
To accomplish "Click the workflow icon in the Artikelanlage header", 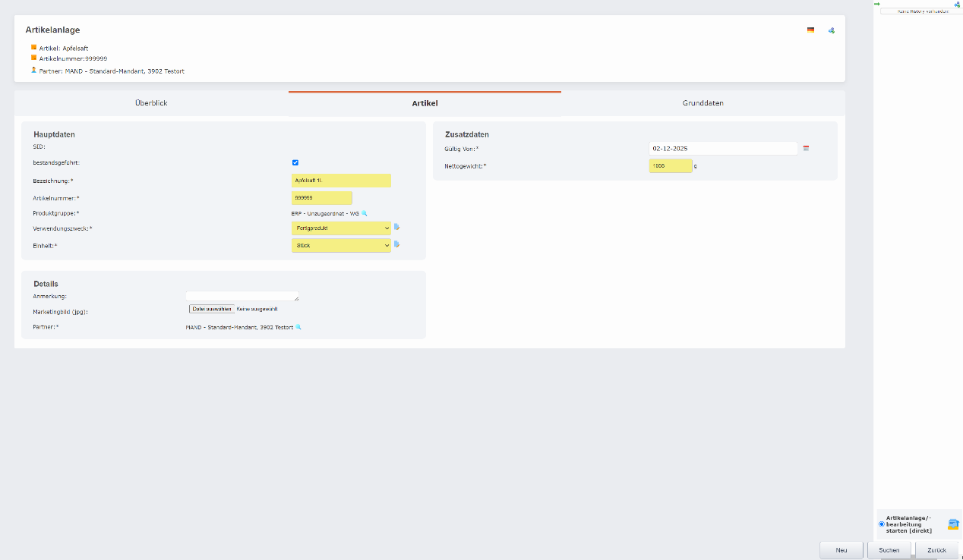I will 832,30.
